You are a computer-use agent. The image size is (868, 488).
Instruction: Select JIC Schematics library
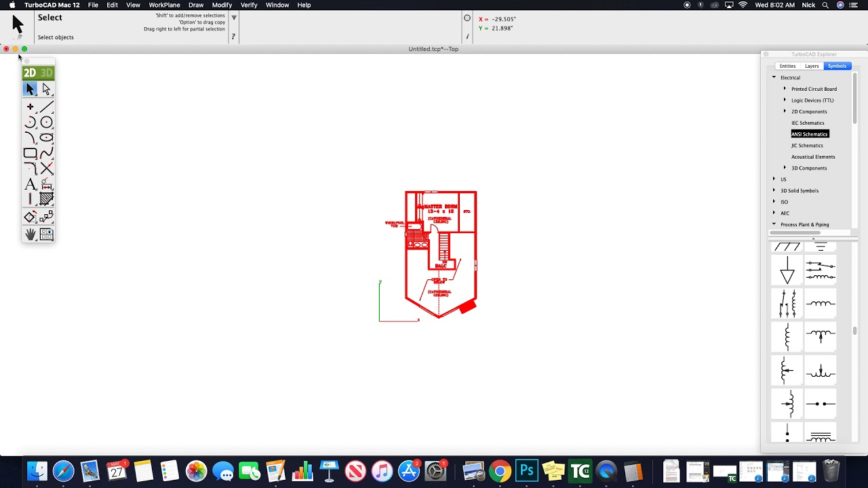point(807,145)
